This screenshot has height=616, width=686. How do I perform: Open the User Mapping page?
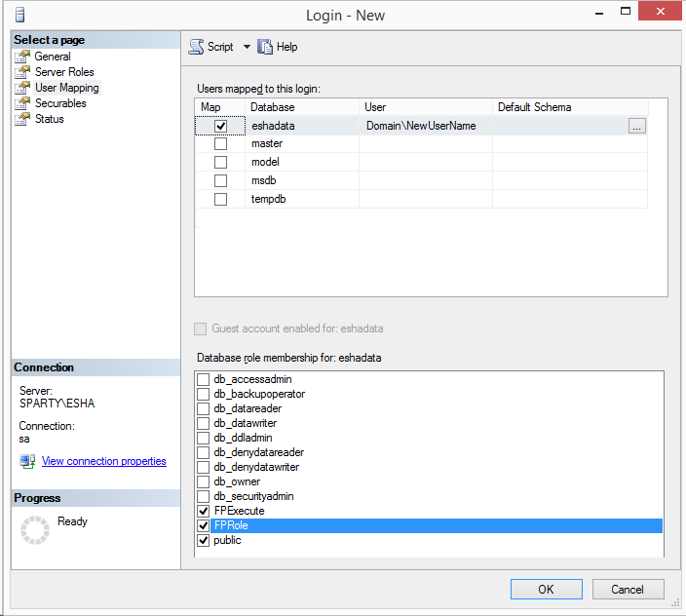point(66,88)
